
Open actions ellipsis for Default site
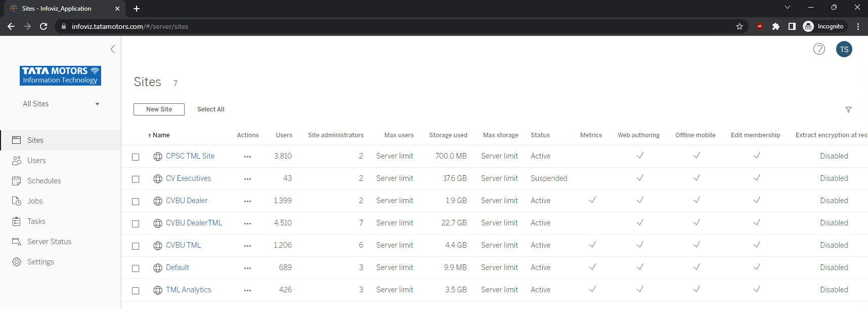(247, 268)
